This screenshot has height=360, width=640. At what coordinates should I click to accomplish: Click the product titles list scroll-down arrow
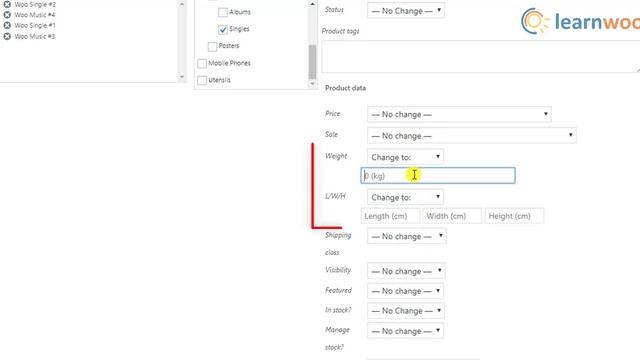coord(182,77)
